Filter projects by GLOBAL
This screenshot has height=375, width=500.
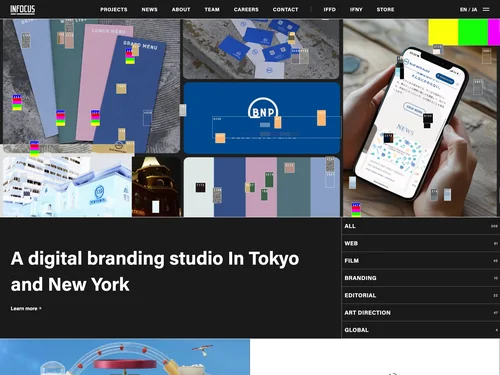(421, 330)
